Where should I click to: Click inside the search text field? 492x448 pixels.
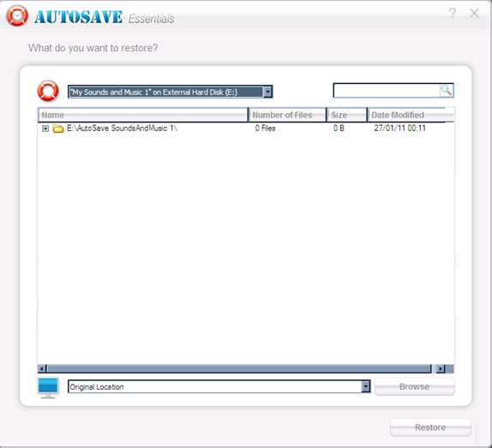click(x=387, y=91)
